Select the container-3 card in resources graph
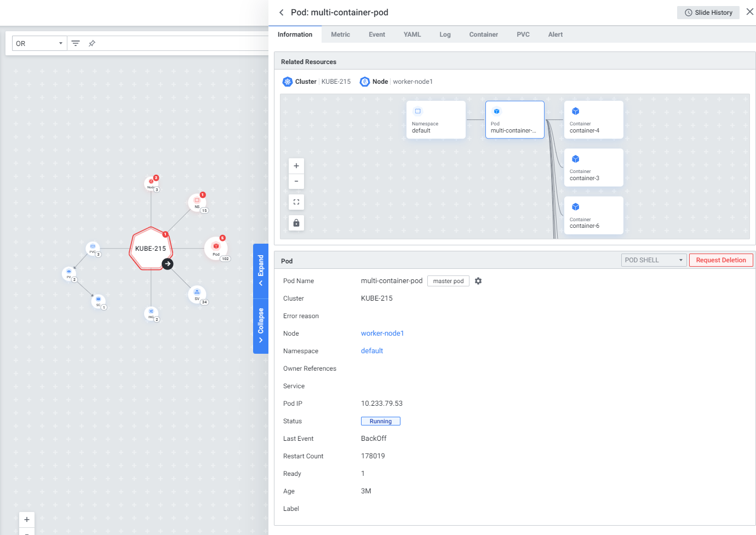 [593, 168]
